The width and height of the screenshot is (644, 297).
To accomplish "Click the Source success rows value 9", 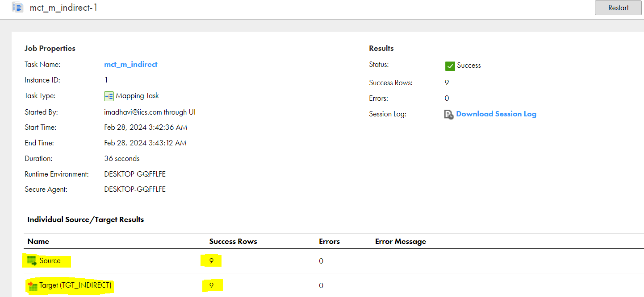I will click(211, 261).
